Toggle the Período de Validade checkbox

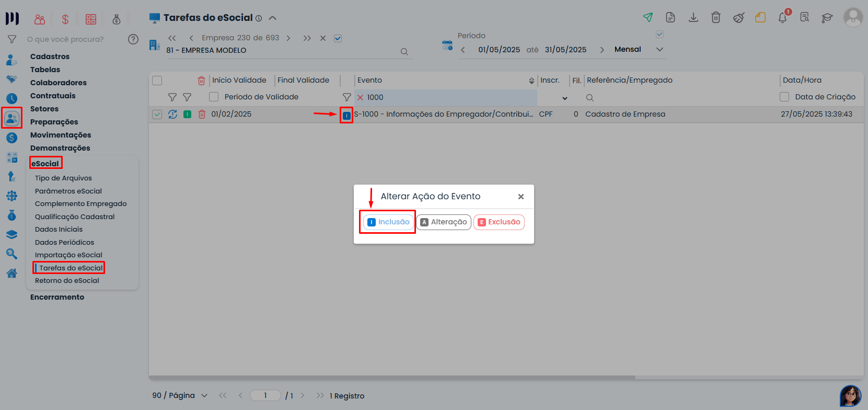pyautogui.click(x=214, y=97)
